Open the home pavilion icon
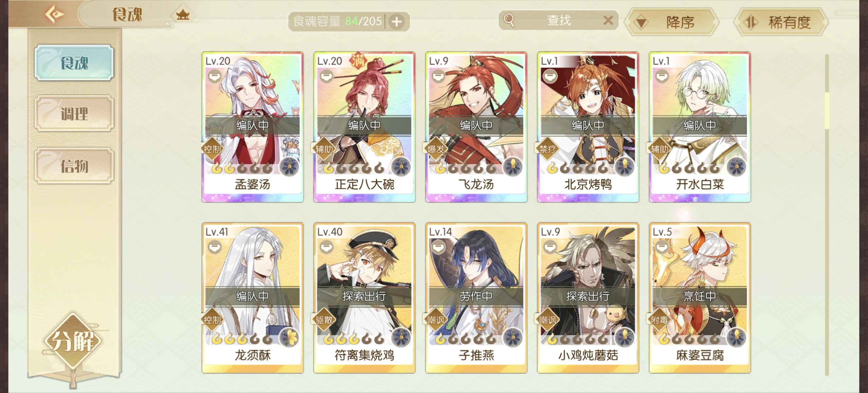 (182, 15)
